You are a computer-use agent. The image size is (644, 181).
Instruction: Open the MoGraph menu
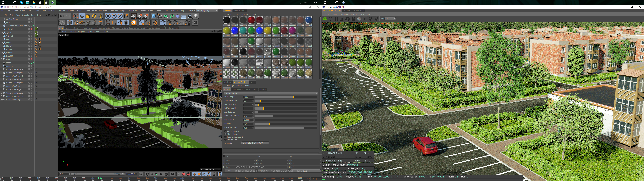(103, 11)
